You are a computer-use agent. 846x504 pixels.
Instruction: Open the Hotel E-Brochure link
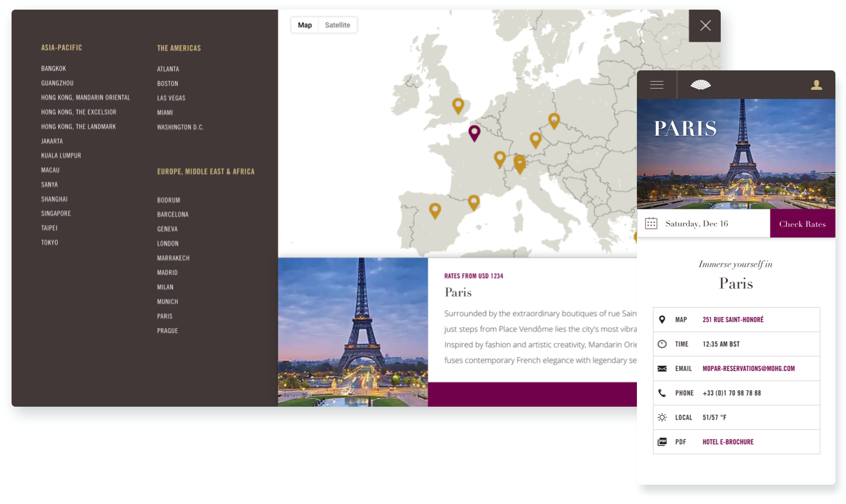(728, 442)
